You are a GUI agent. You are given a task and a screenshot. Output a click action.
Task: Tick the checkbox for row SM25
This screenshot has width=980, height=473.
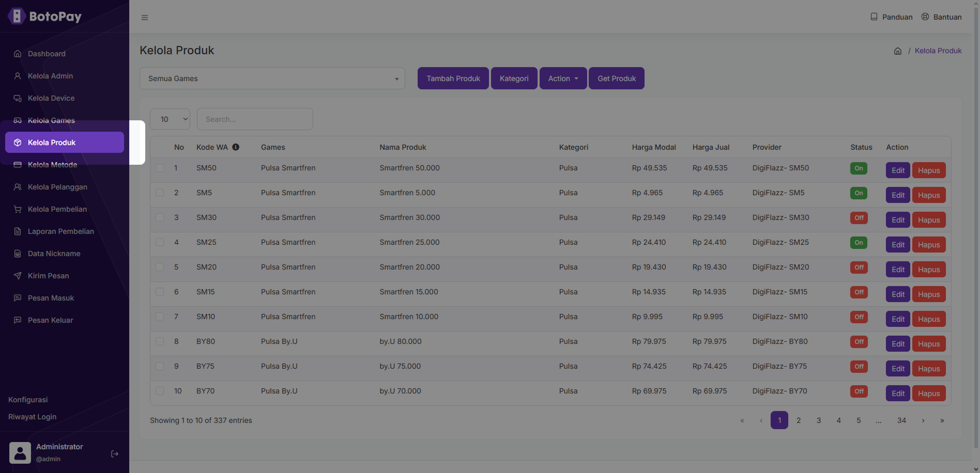pos(160,242)
